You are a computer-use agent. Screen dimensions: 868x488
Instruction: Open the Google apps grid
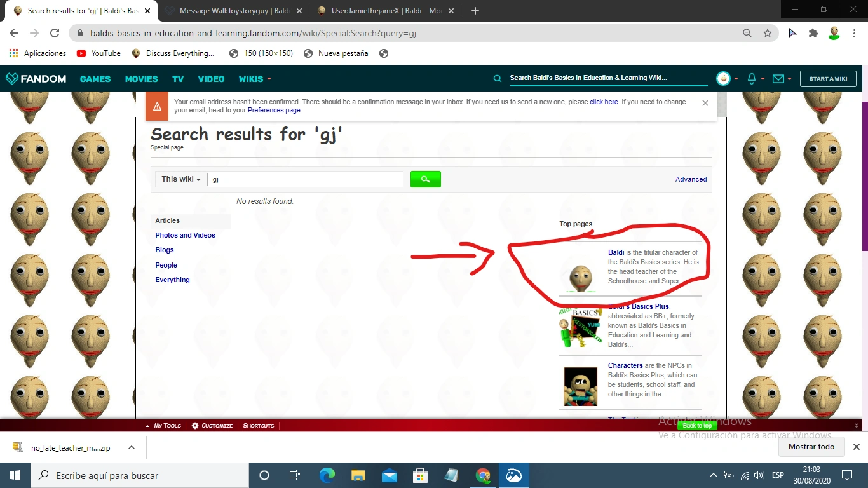click(x=13, y=53)
